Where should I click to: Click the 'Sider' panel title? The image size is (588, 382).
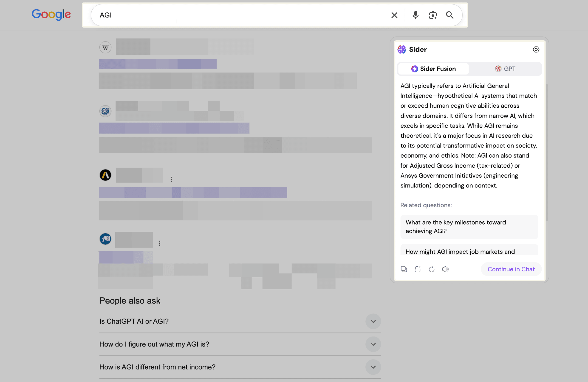click(418, 50)
